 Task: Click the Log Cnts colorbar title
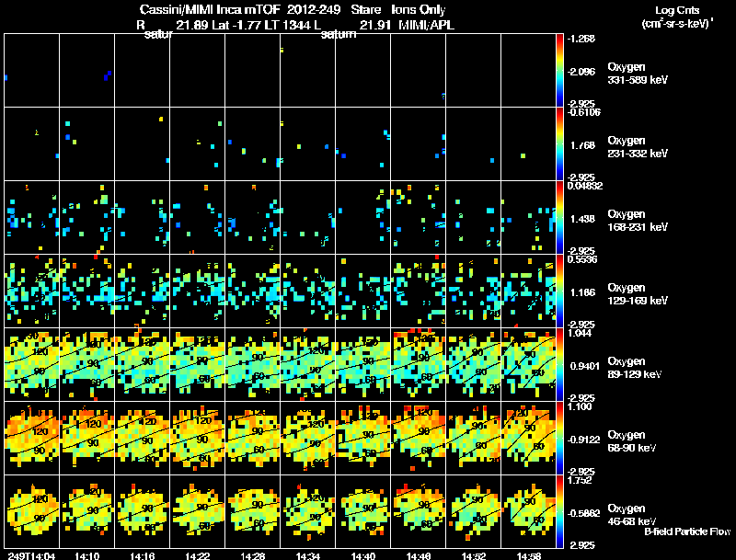pyautogui.click(x=677, y=10)
